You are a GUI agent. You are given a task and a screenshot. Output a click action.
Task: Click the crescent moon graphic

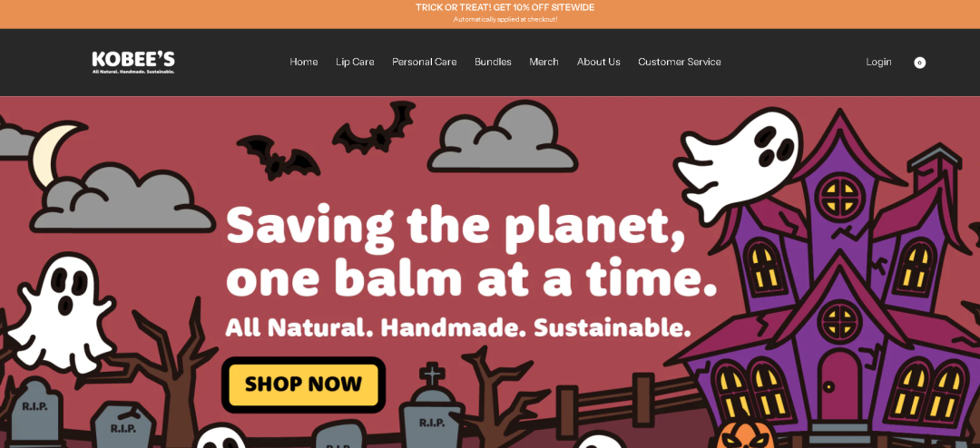[54, 153]
